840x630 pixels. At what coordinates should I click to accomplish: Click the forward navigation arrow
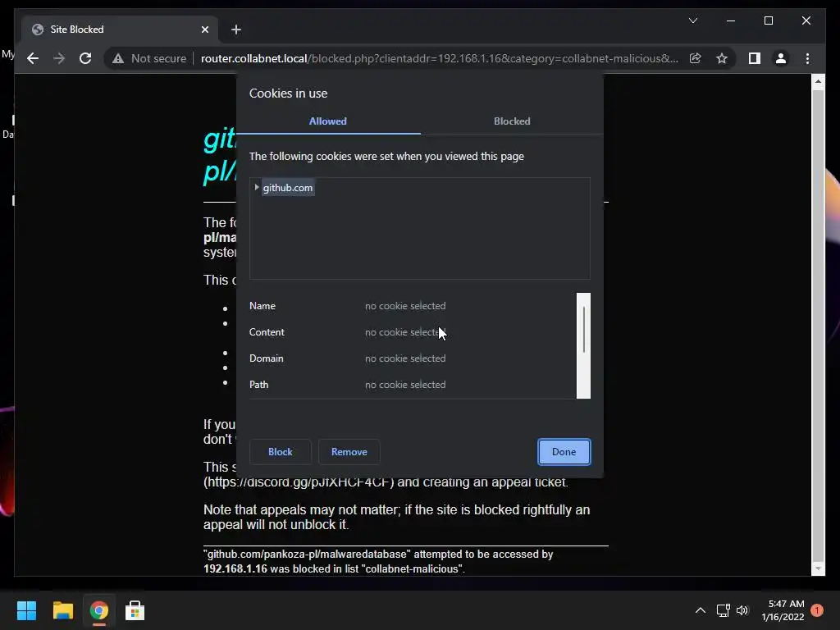click(x=59, y=58)
